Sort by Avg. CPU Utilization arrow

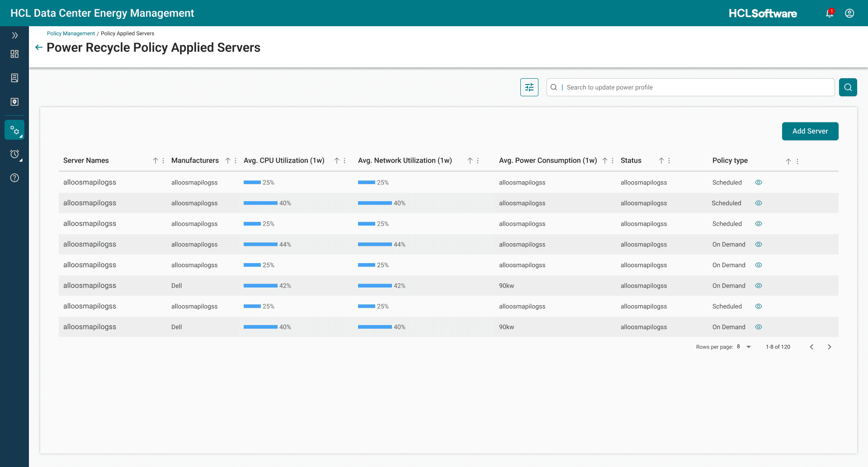[337, 161]
